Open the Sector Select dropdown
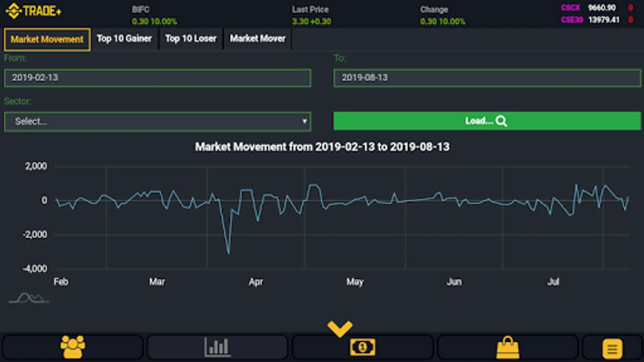This screenshot has width=644, height=362. (x=157, y=121)
